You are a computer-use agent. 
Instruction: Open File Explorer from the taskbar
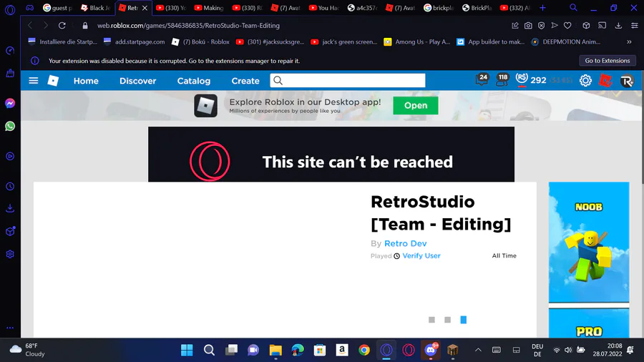[275, 350]
